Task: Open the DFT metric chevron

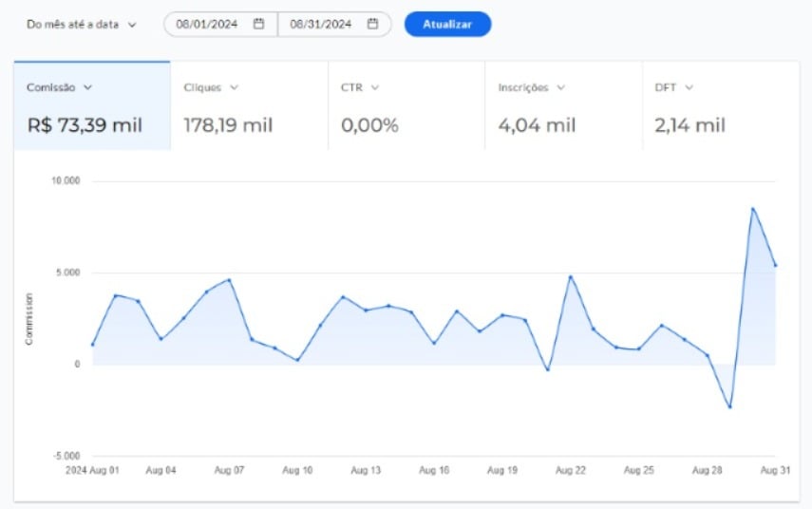Action: pyautogui.click(x=689, y=87)
